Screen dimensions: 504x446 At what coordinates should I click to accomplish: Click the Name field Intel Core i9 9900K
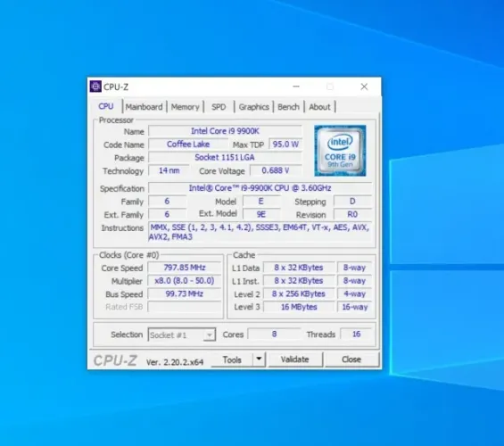[x=225, y=131]
